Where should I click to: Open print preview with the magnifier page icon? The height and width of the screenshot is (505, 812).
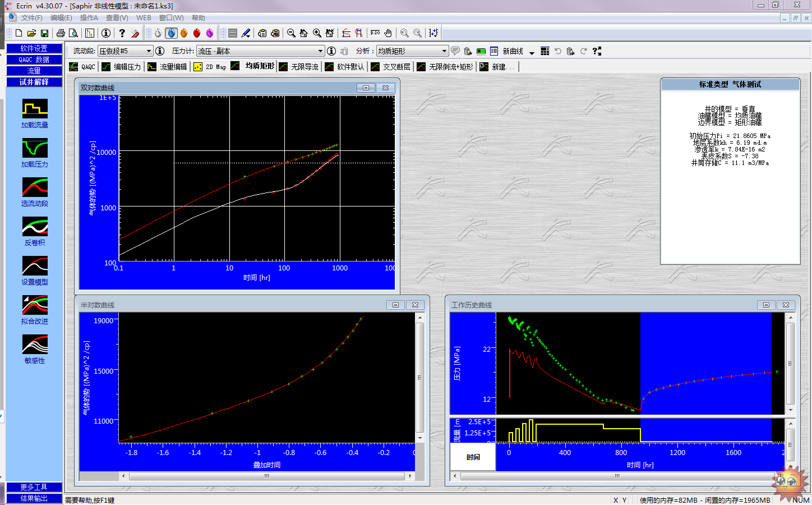pos(73,33)
